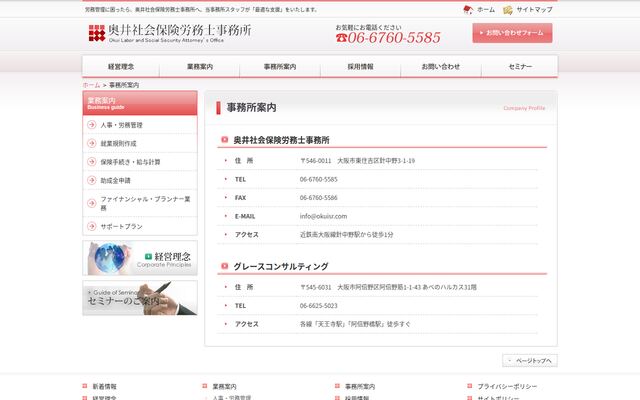
Task: Open プライバシーポリシー link in footer
Action: coord(507,386)
